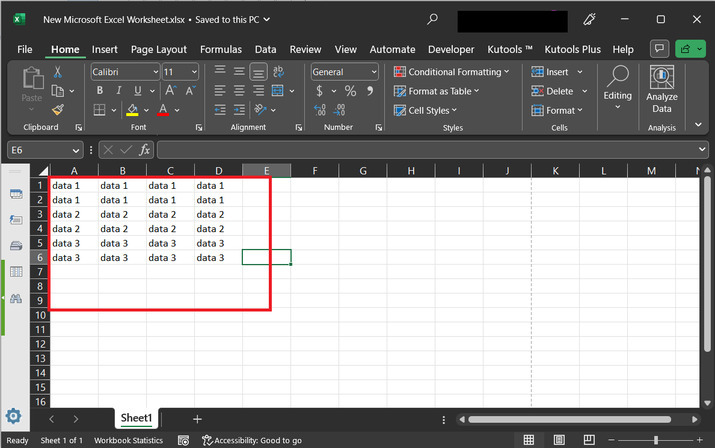Click Accessibility: Good to go status
Viewport: 715px width, 448px height.
(252, 440)
